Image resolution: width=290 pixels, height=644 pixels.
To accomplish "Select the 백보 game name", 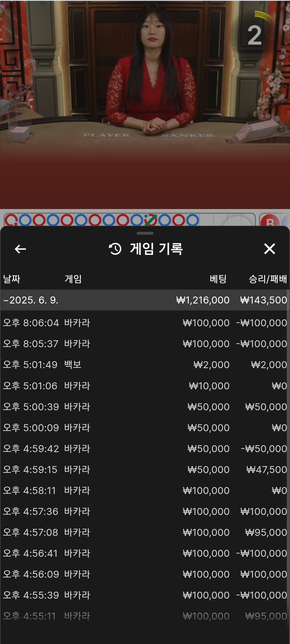I will (x=73, y=365).
